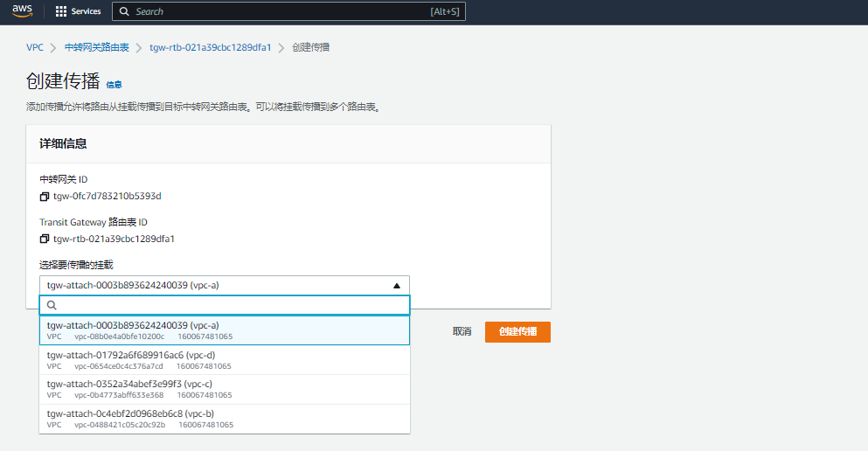Collapse the attachment dropdown with arrow
Viewport: 868px width, 451px height.
pos(396,286)
